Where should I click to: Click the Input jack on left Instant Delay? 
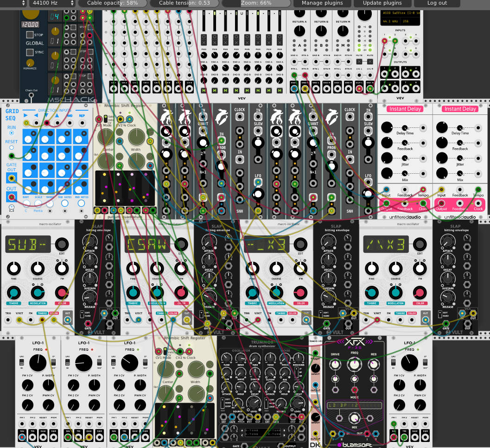click(x=386, y=189)
